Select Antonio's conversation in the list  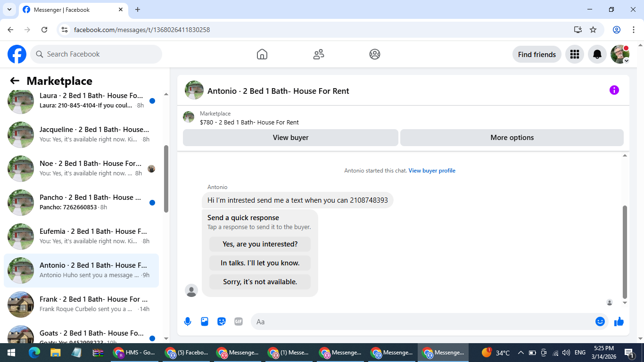point(81,270)
